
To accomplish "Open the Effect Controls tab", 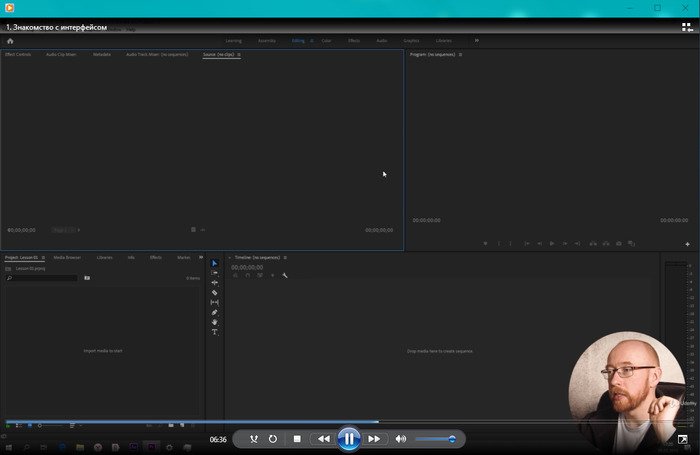I will 18,54.
